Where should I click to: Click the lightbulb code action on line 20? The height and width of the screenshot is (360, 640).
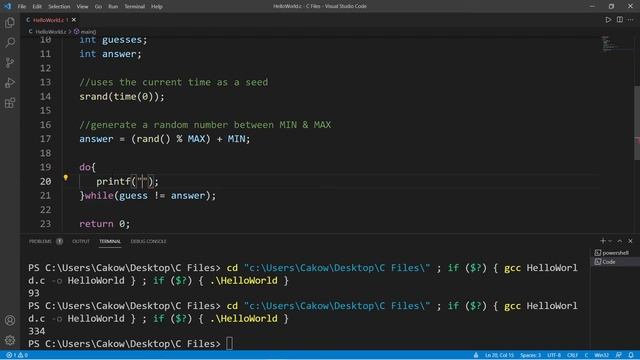tap(65, 178)
